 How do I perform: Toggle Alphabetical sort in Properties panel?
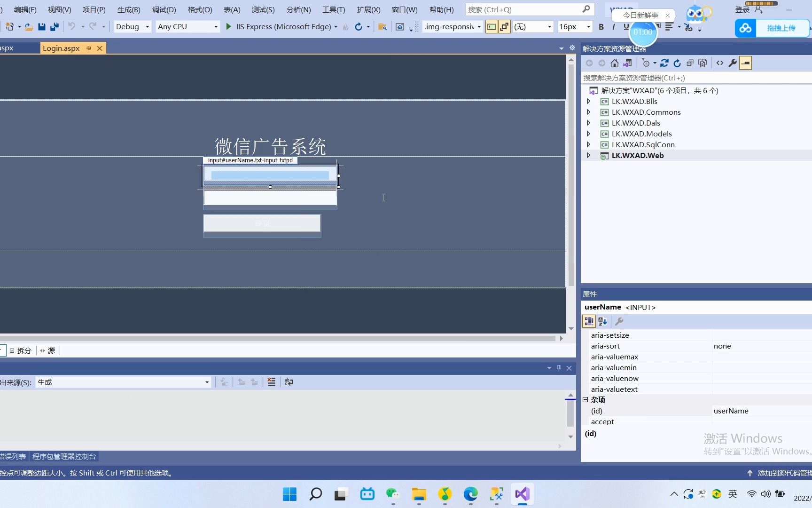pyautogui.click(x=603, y=321)
